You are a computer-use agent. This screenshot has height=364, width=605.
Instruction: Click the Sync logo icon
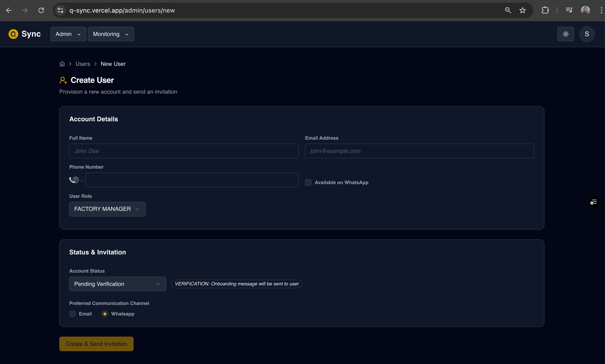13,34
